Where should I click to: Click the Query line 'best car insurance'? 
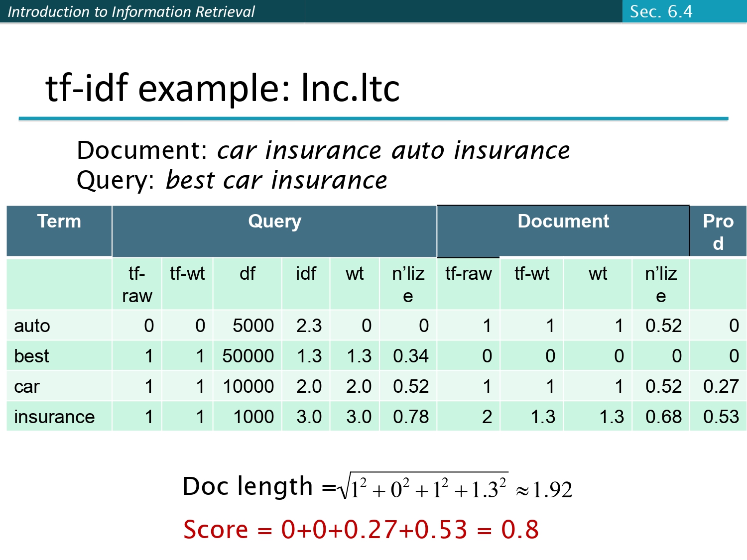pyautogui.click(x=276, y=180)
